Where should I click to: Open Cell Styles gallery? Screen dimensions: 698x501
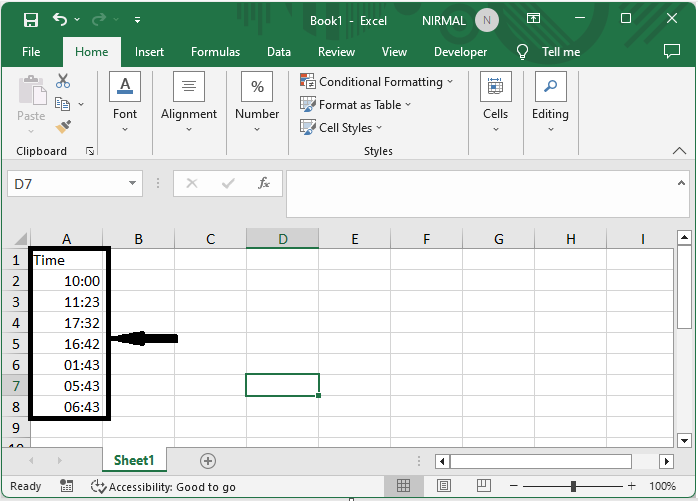(x=341, y=128)
